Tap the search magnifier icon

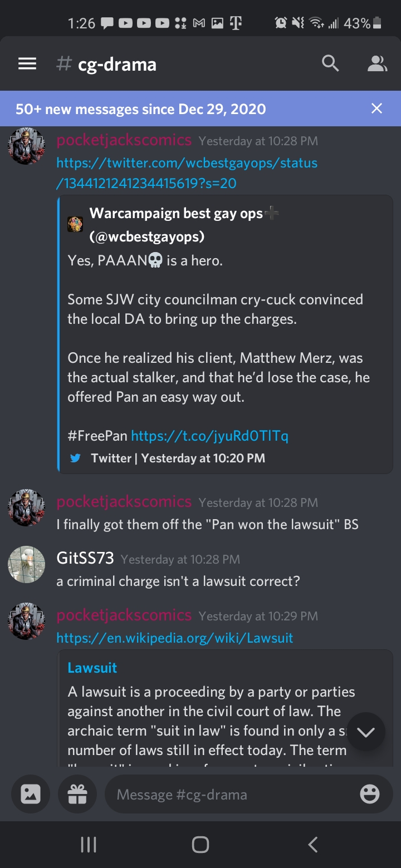[x=330, y=64]
